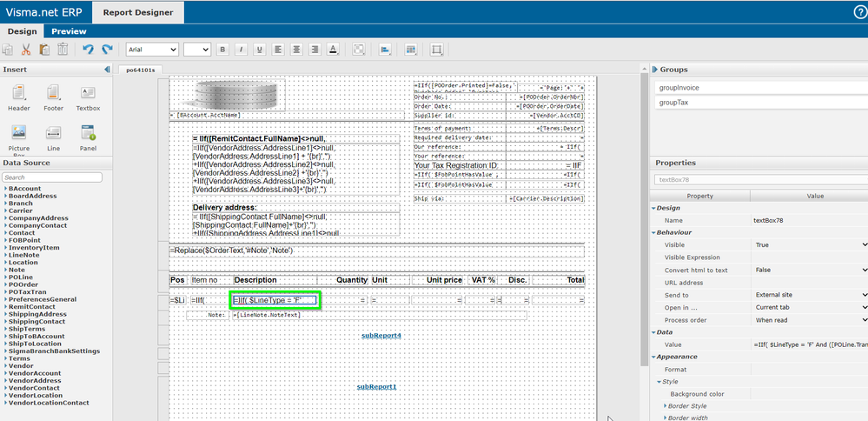Expand the Border Style property
Screen dimensions: 868x421
[x=665, y=406]
